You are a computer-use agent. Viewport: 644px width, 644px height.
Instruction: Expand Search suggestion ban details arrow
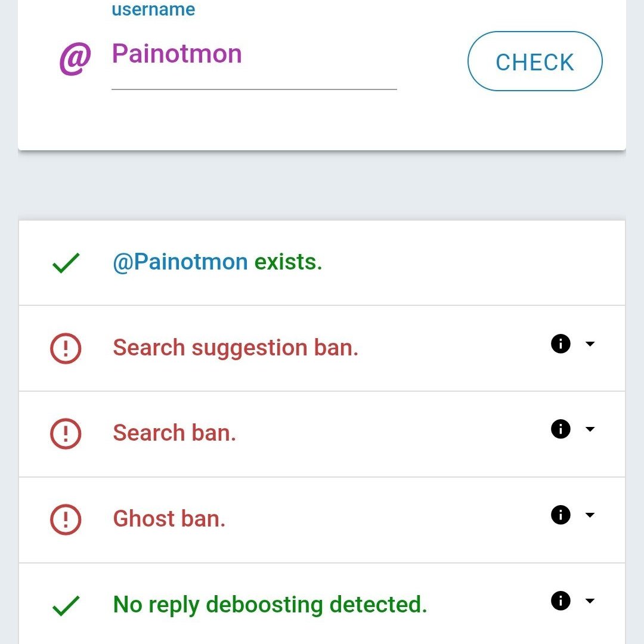coord(590,344)
